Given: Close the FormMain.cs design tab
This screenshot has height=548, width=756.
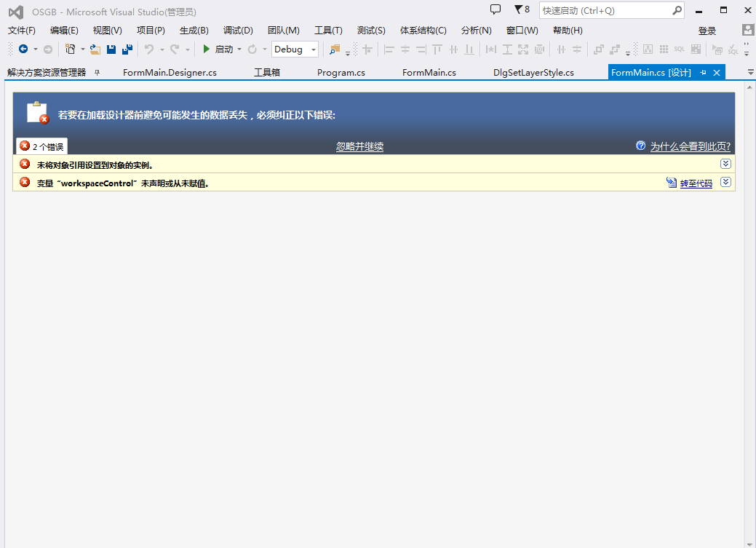Looking at the screenshot, I should click(x=717, y=72).
